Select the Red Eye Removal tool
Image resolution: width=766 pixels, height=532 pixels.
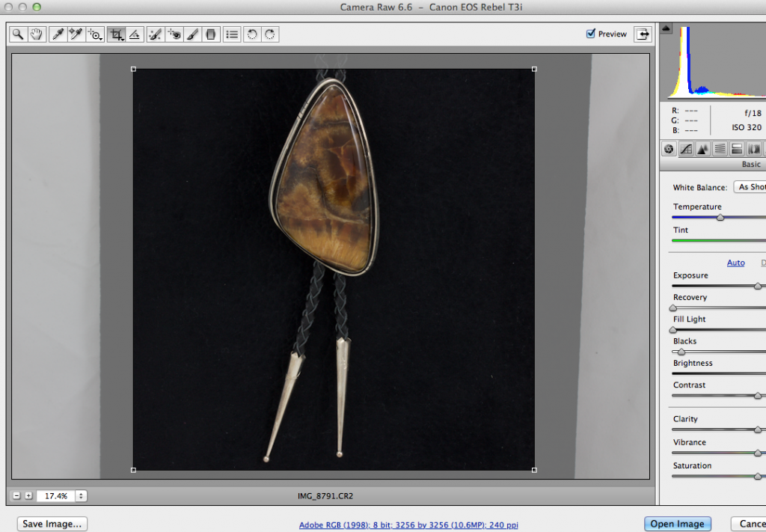175,34
